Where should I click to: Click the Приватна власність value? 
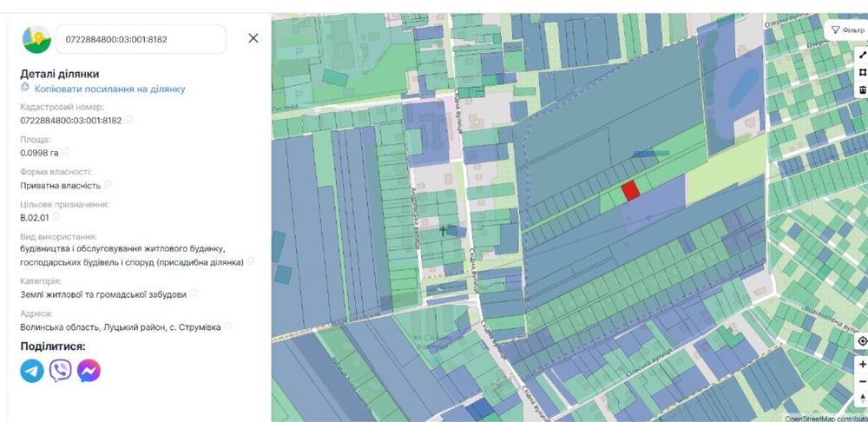61,185
